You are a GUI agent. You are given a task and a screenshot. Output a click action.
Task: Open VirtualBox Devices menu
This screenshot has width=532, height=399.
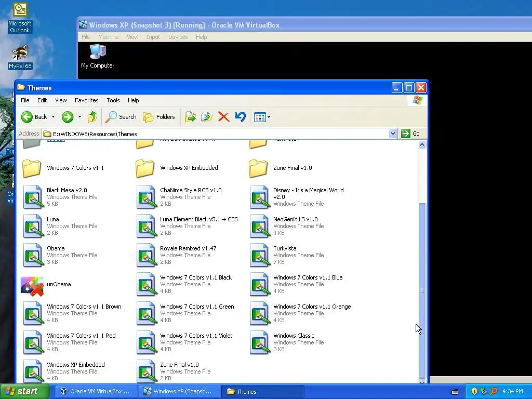178,37
